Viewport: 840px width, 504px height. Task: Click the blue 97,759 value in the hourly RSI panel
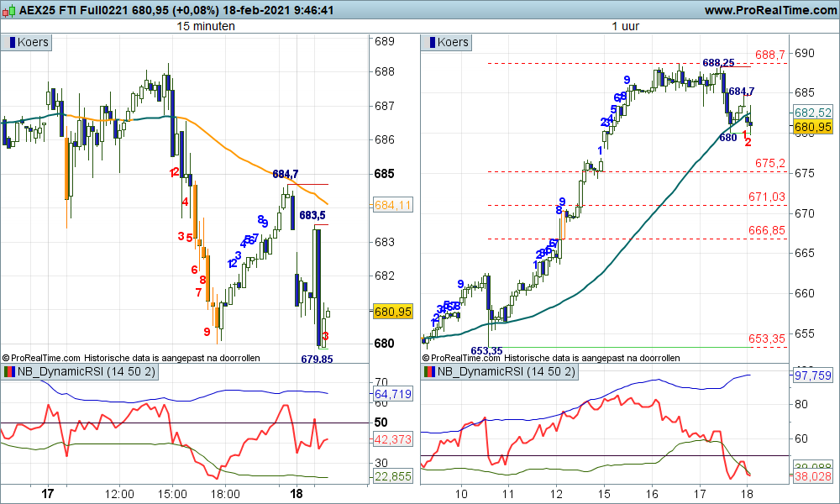click(x=812, y=375)
